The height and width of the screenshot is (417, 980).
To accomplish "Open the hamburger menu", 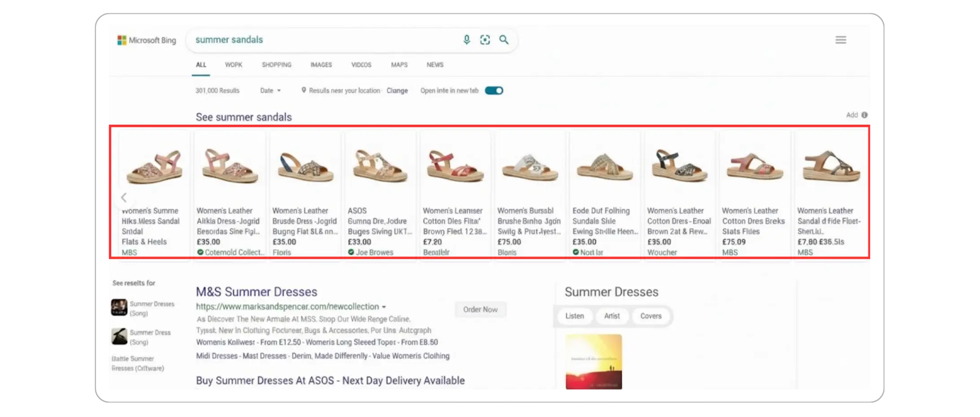I will pos(840,40).
